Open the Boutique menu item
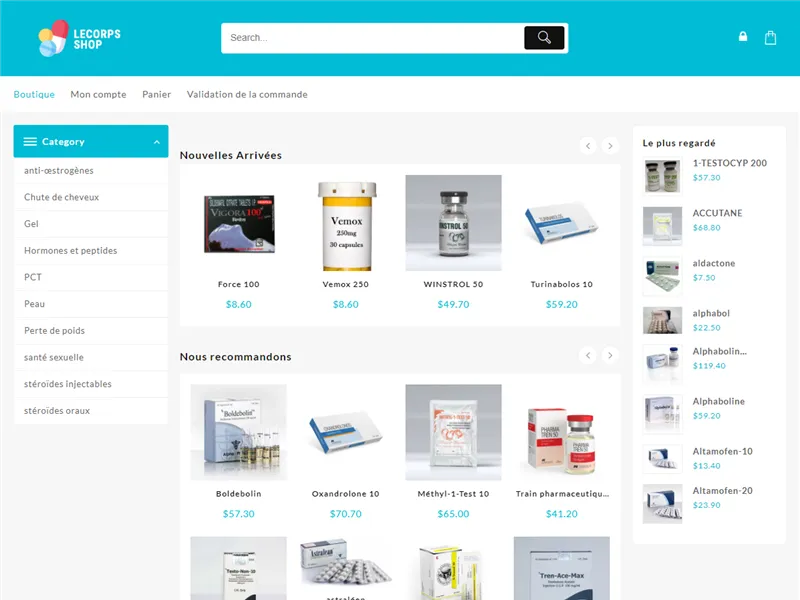800x600 pixels. [33, 94]
